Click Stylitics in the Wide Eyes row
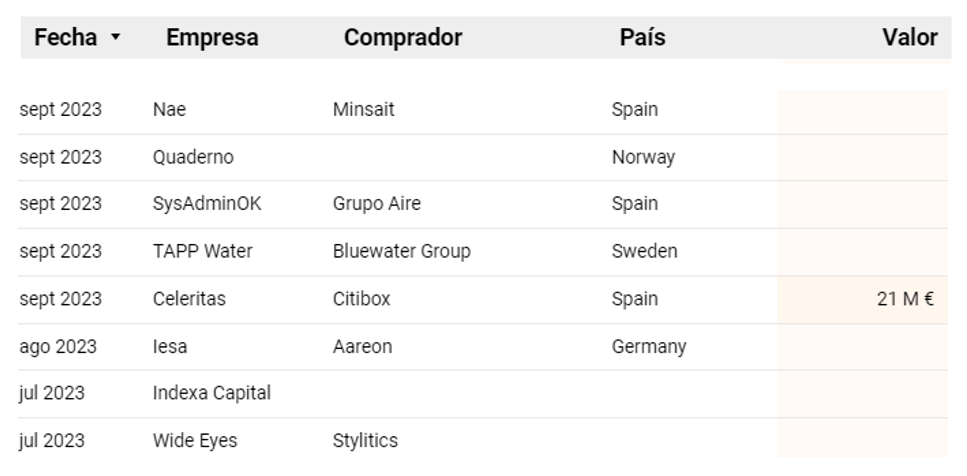Image resolution: width=967 pixels, height=476 pixels. (365, 440)
